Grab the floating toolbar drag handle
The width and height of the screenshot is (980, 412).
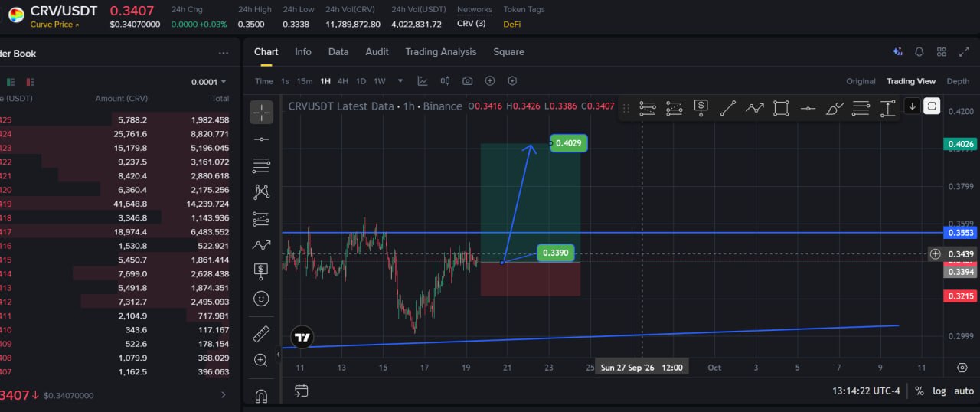[626, 108]
